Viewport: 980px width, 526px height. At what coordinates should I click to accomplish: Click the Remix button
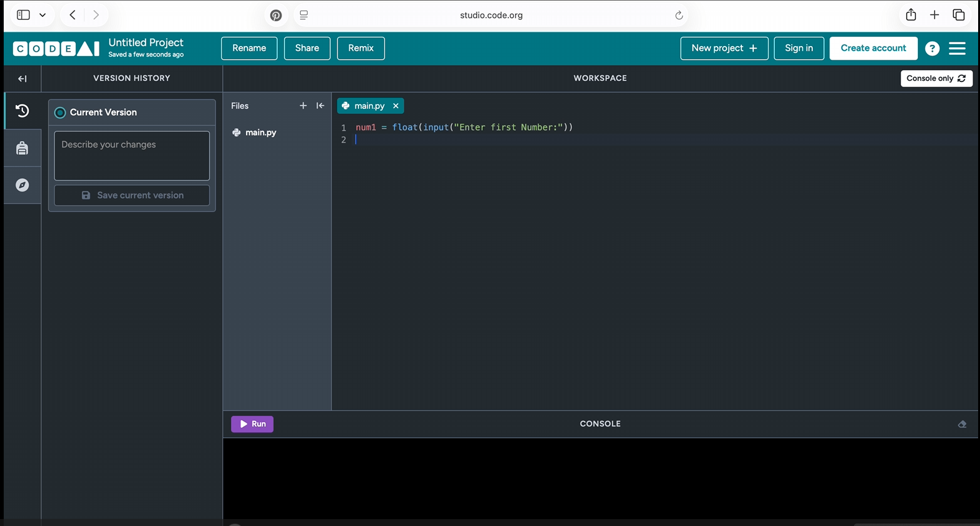pos(361,48)
